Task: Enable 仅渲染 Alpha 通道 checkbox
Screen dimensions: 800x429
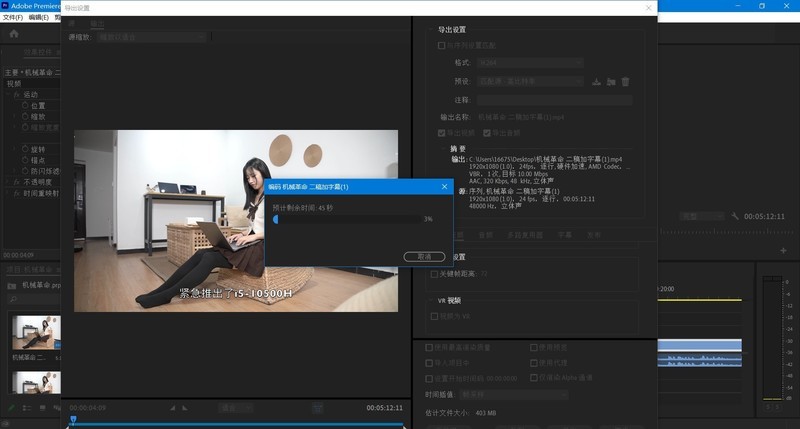Action: click(x=534, y=377)
